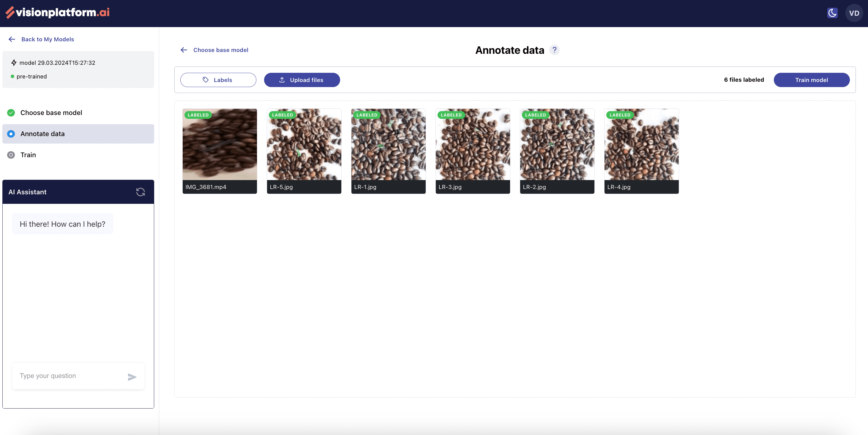The height and width of the screenshot is (435, 868).
Task: Select the Annotate data step
Action: 42,134
